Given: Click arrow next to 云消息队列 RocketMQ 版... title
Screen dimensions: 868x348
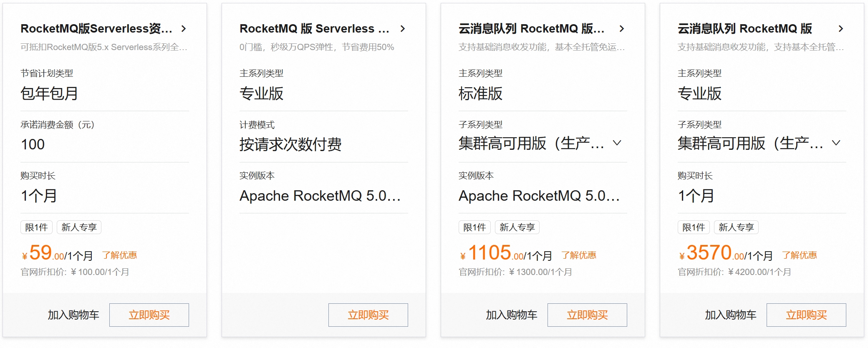Looking at the screenshot, I should tap(622, 29).
